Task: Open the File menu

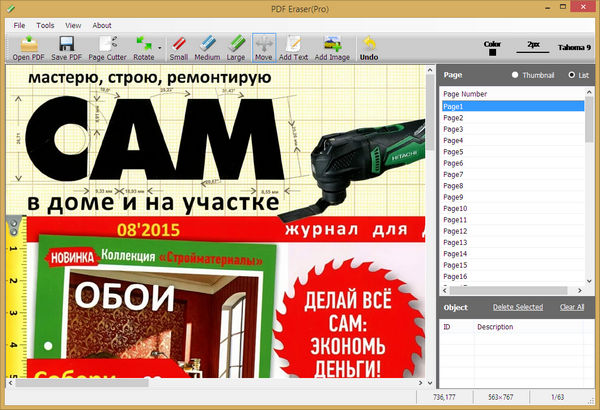Action: [x=20, y=24]
